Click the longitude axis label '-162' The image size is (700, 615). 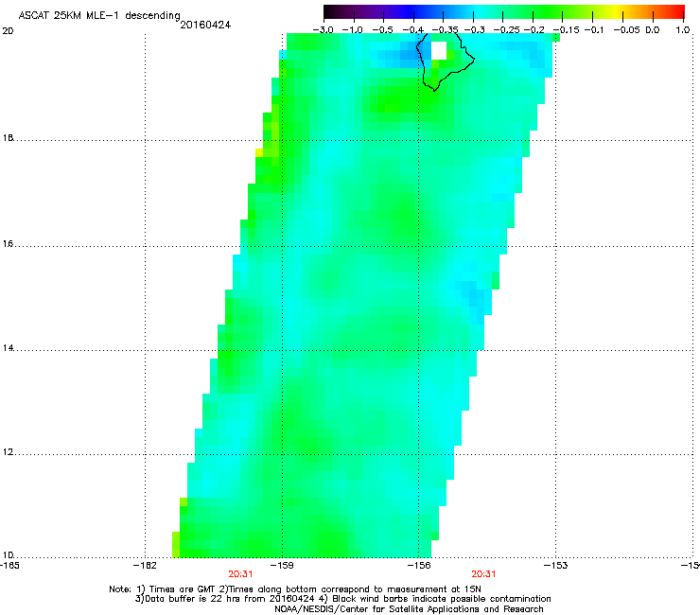pos(145,566)
